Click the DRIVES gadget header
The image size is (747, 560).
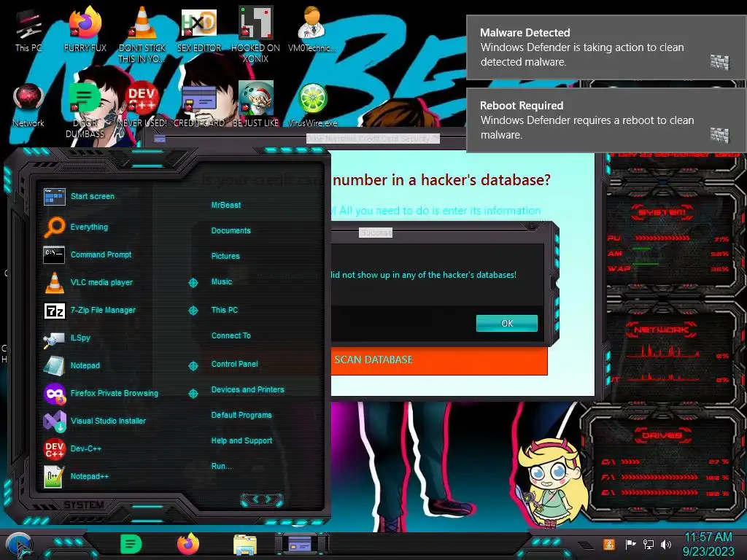click(661, 435)
